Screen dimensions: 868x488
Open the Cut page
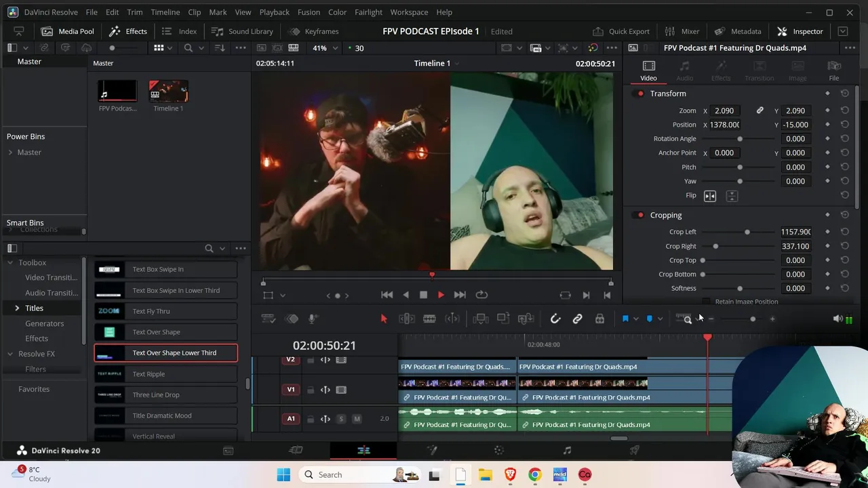click(296, 450)
